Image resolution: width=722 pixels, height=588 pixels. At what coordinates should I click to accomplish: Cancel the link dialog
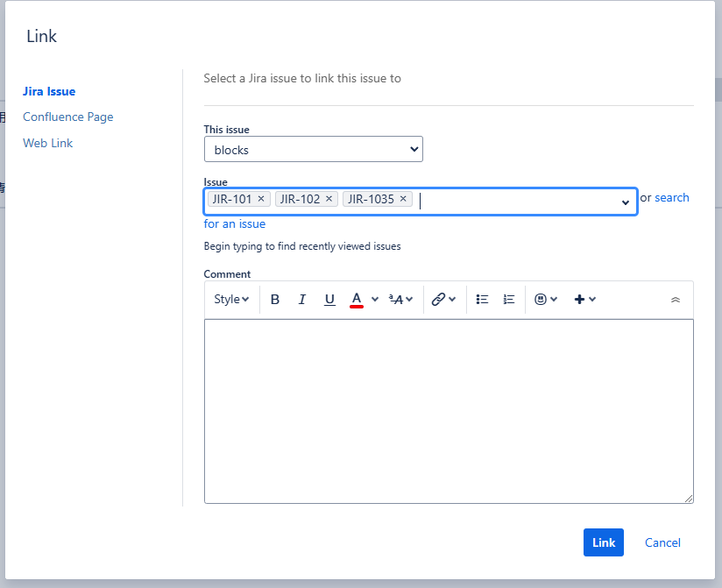[x=662, y=542]
